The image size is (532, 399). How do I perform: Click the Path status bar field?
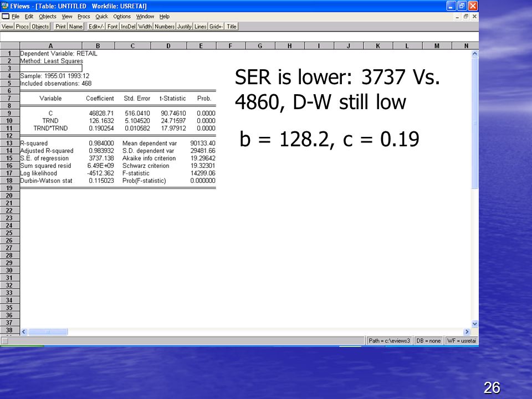coord(389,341)
